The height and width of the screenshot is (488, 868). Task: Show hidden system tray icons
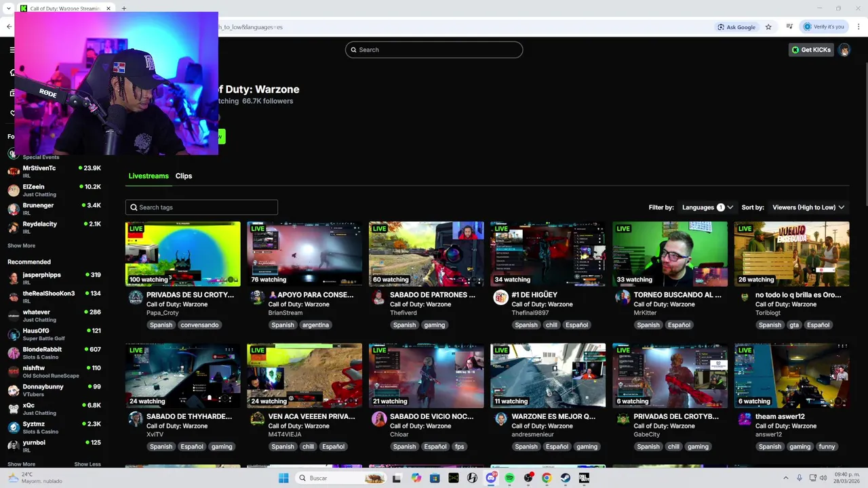785,478
